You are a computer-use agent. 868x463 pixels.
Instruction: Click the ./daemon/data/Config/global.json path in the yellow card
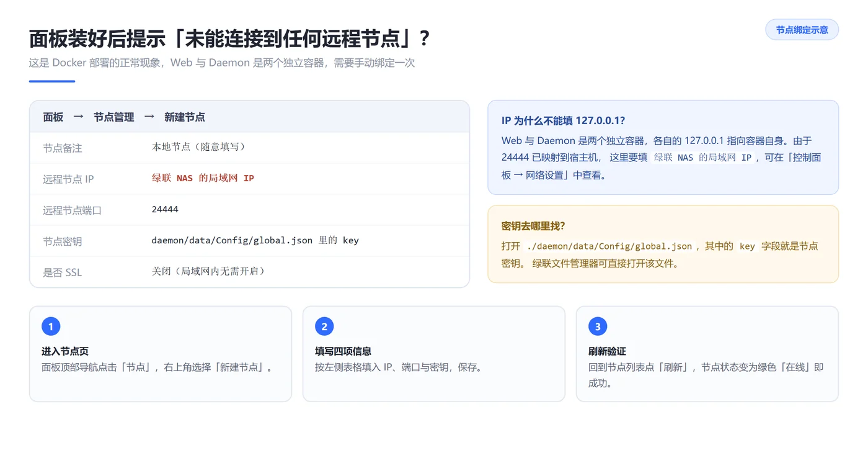609,246
